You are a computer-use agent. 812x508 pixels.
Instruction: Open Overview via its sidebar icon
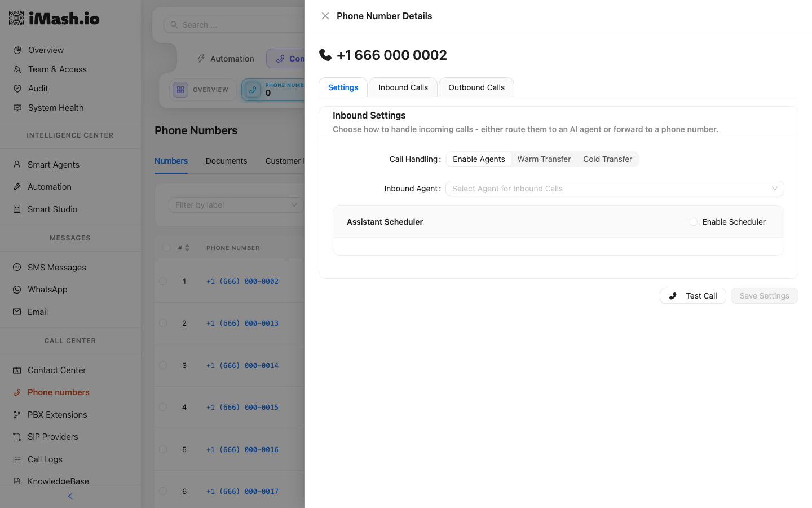click(x=17, y=50)
